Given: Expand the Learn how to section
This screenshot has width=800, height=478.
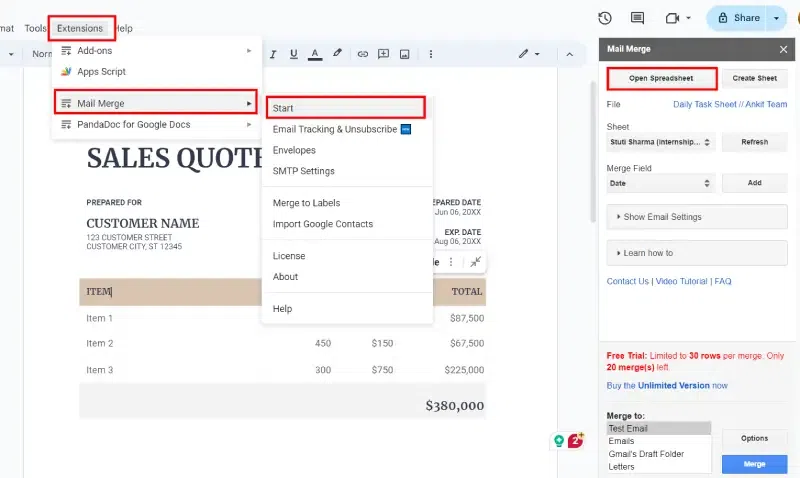Looking at the screenshot, I should pyautogui.click(x=697, y=254).
